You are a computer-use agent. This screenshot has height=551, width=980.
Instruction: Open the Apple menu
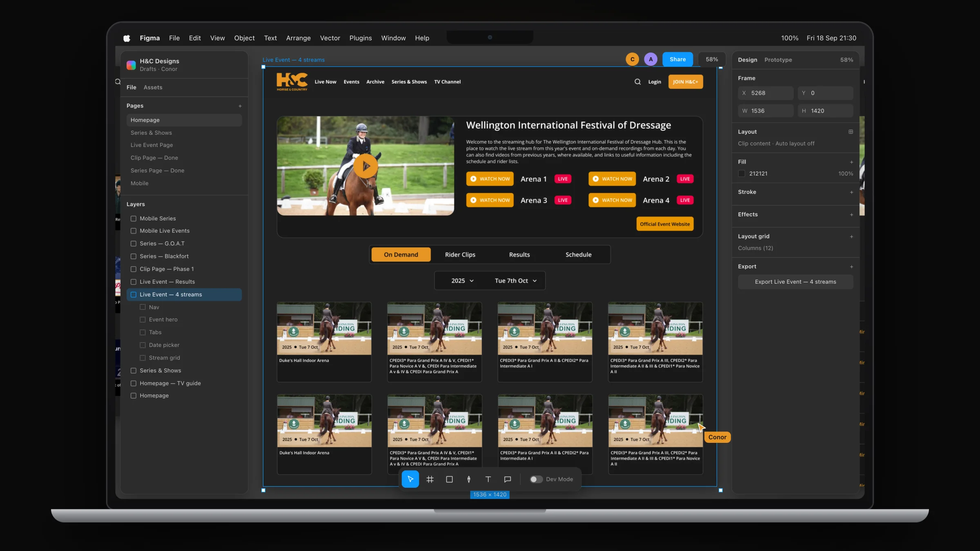127,38
